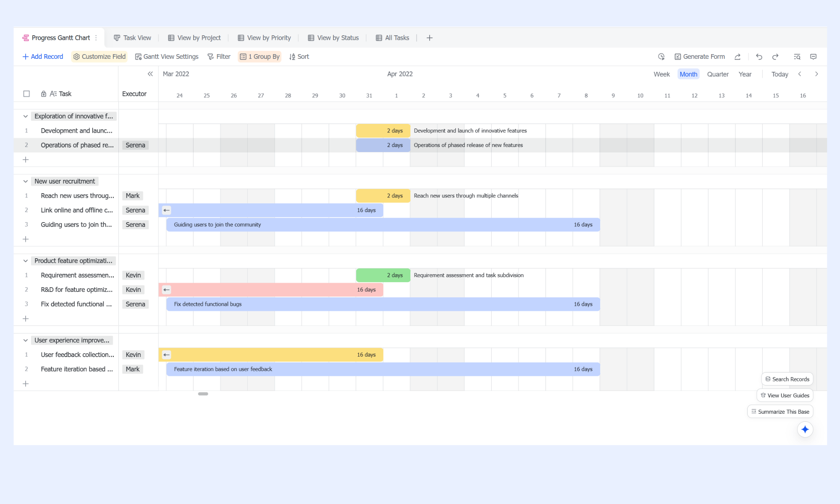The image size is (840, 504).
Task: Undo the last action
Action: tap(759, 57)
